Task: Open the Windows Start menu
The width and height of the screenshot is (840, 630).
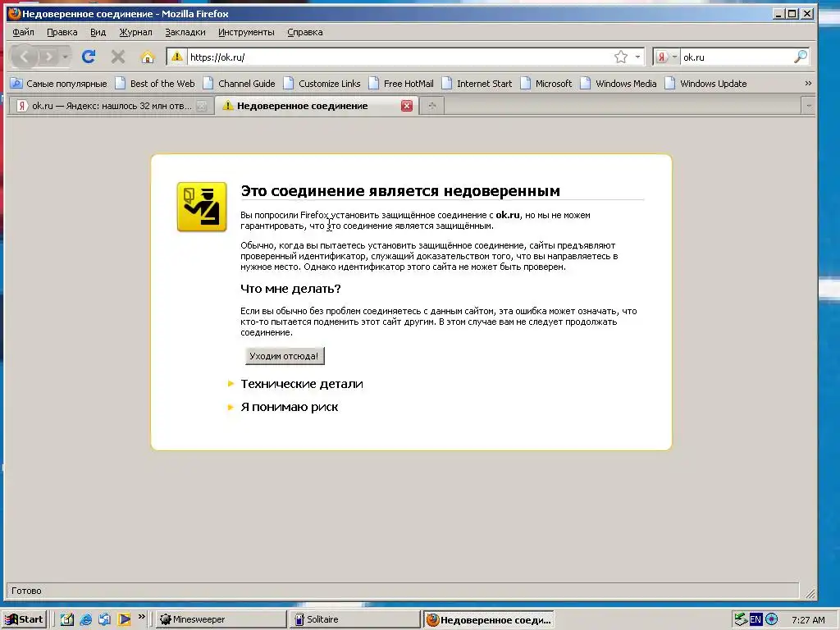Action: click(25, 619)
